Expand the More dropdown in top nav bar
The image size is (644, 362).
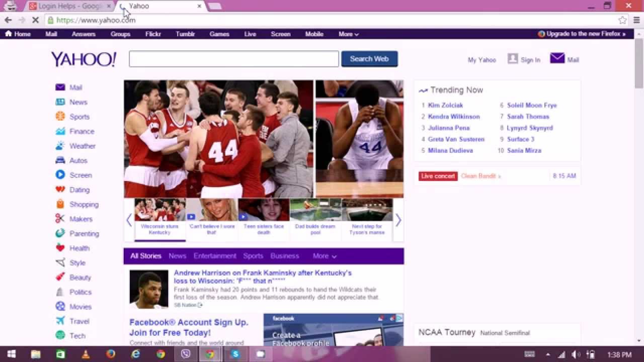click(349, 34)
